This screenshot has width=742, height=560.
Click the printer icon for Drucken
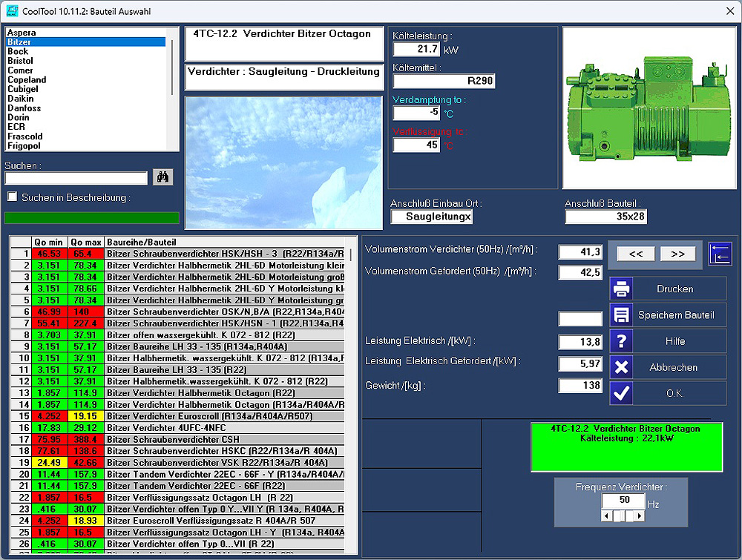click(621, 289)
